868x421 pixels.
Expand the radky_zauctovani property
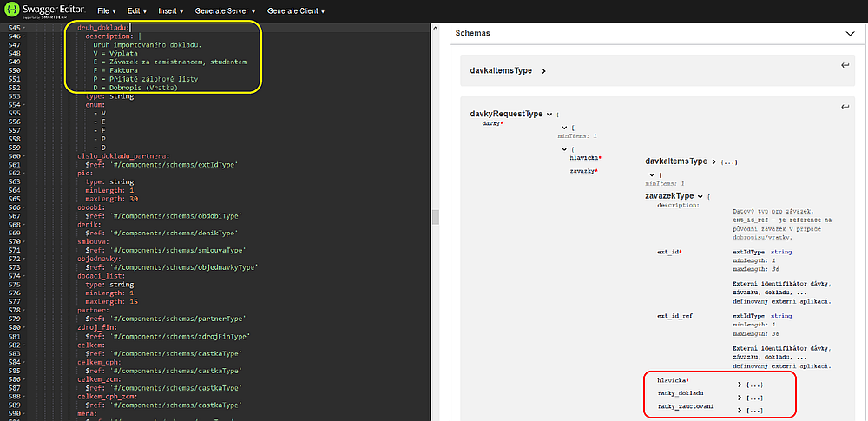[x=740, y=411]
